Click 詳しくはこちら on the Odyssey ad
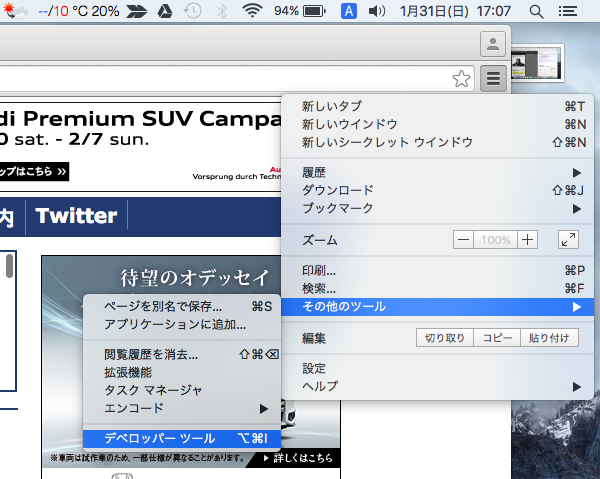Image resolution: width=600 pixels, height=479 pixels. point(298,458)
